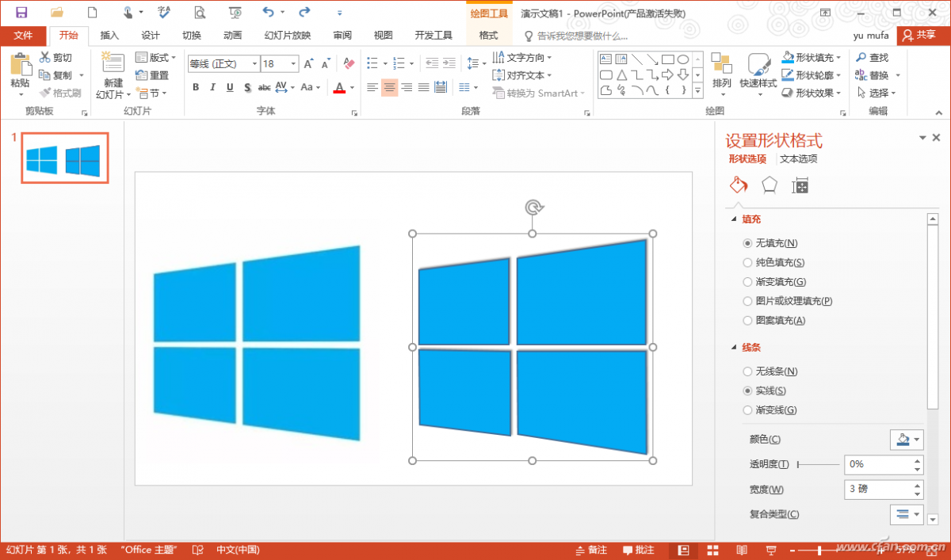951x560 pixels.
Task: Apply text shadow with S icon
Action: tap(247, 88)
